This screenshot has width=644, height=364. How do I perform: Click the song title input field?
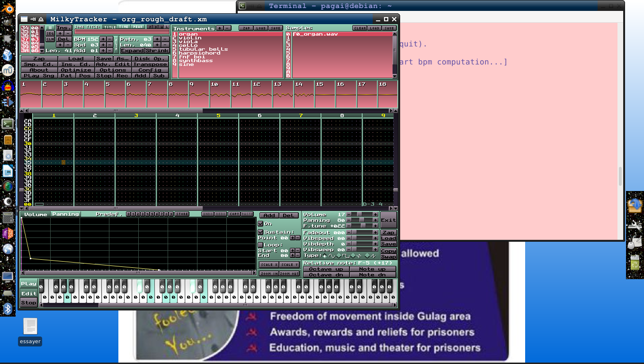(122, 32)
